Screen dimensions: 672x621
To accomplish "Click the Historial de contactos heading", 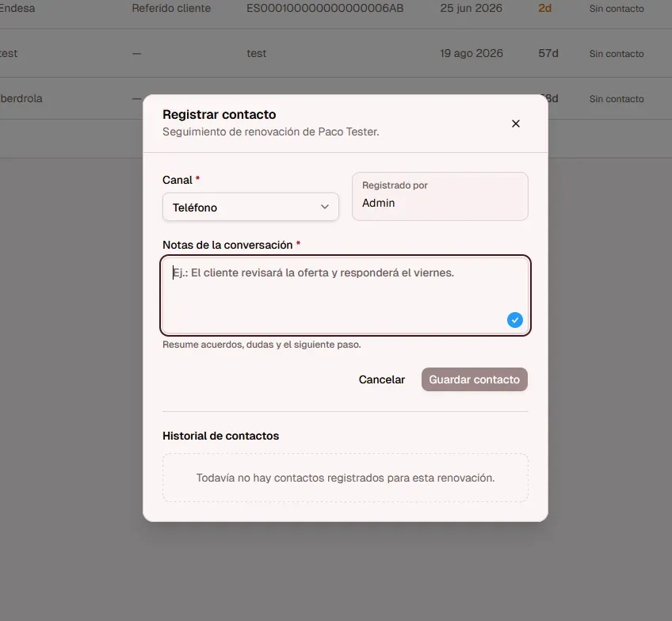I will [x=221, y=436].
